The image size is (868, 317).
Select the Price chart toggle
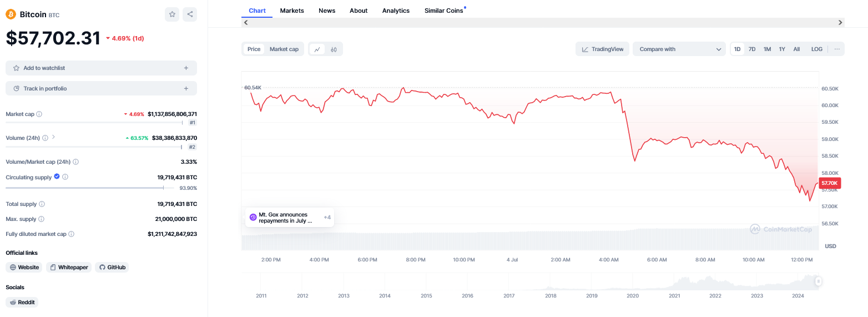pos(254,49)
